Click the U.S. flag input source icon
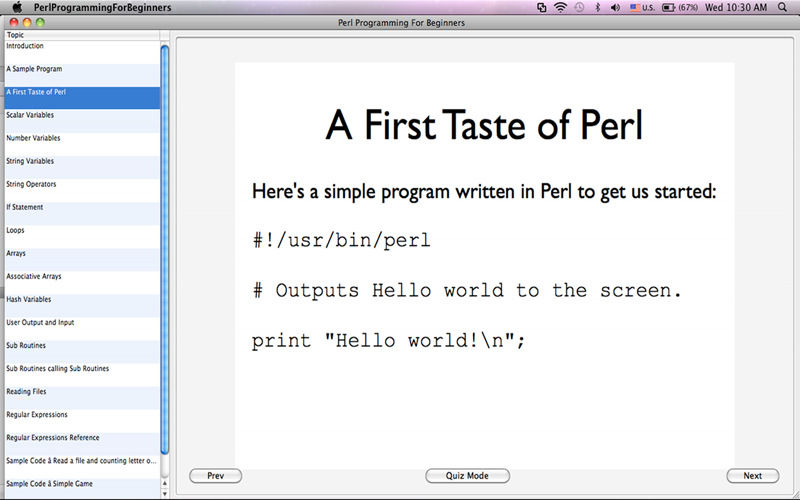Viewport: 800px width, 500px height. 635,8
